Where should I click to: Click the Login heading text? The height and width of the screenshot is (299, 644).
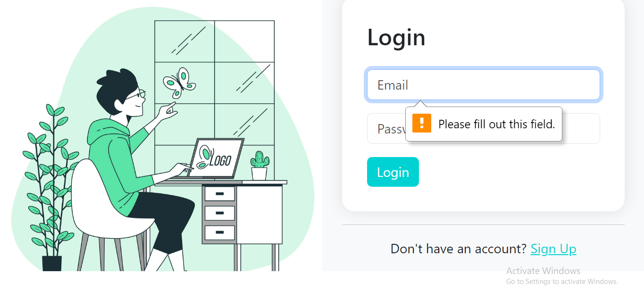pos(396,37)
